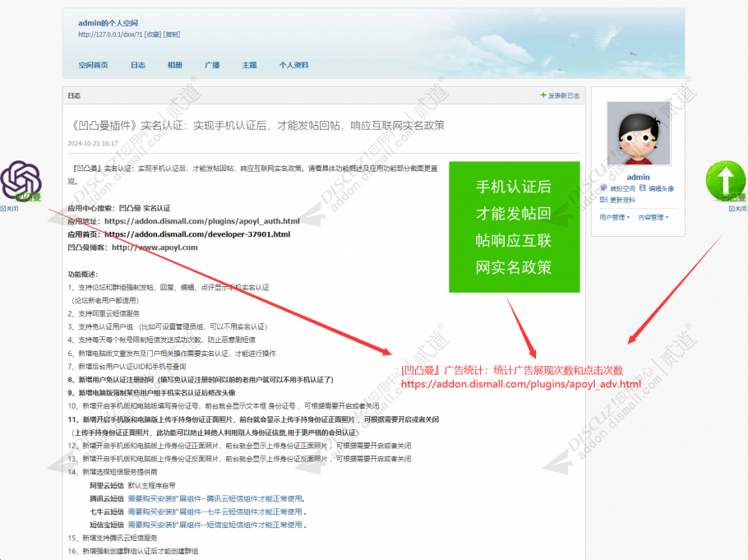This screenshot has width=748, height=560.
Task: Click row 2、支持阿里云短信服务
Action: [104, 313]
